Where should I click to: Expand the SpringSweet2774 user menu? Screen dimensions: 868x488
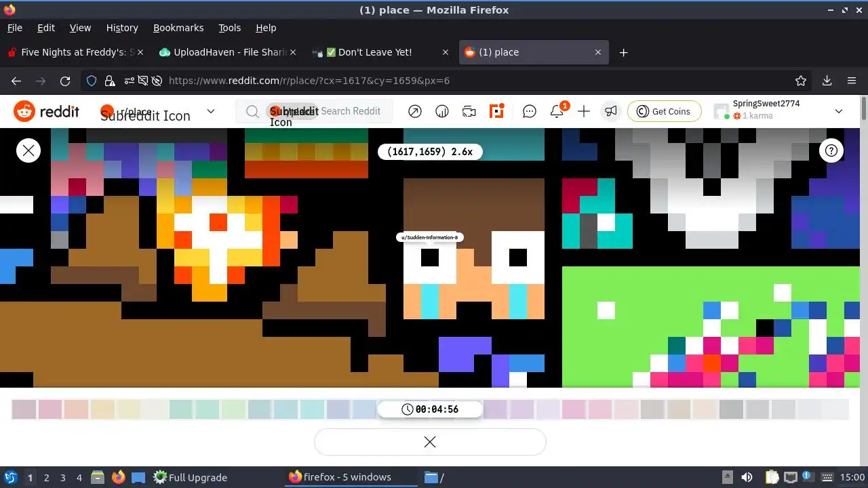(839, 111)
